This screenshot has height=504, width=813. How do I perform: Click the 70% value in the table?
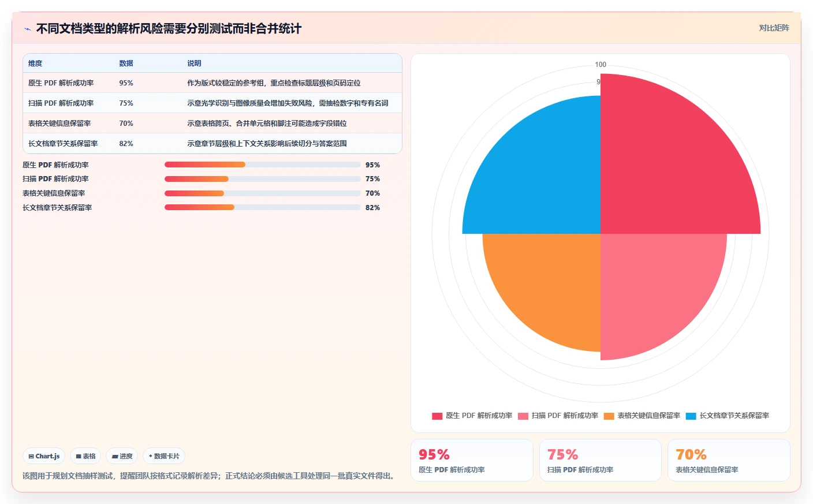pyautogui.click(x=126, y=124)
